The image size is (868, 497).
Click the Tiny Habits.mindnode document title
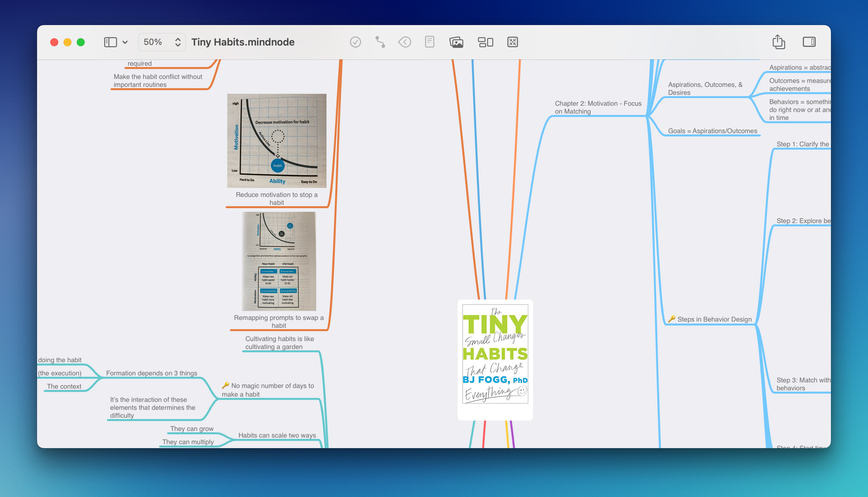pos(243,42)
